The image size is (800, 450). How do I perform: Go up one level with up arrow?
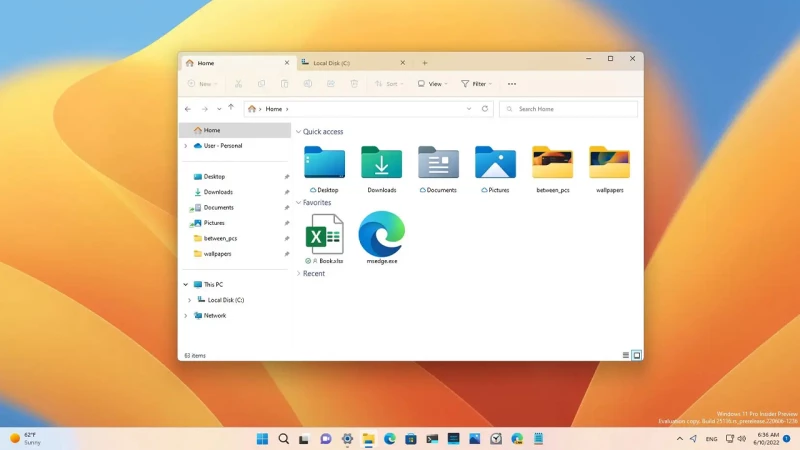tap(231, 108)
